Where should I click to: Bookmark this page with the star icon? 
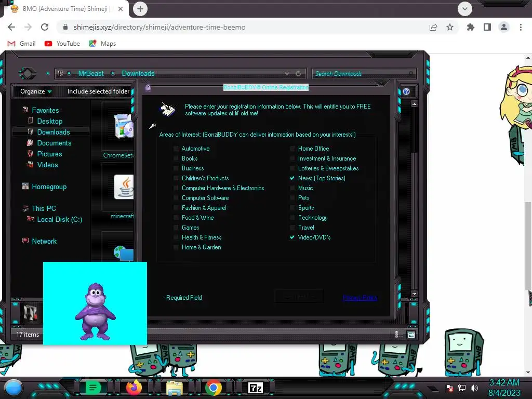click(450, 27)
